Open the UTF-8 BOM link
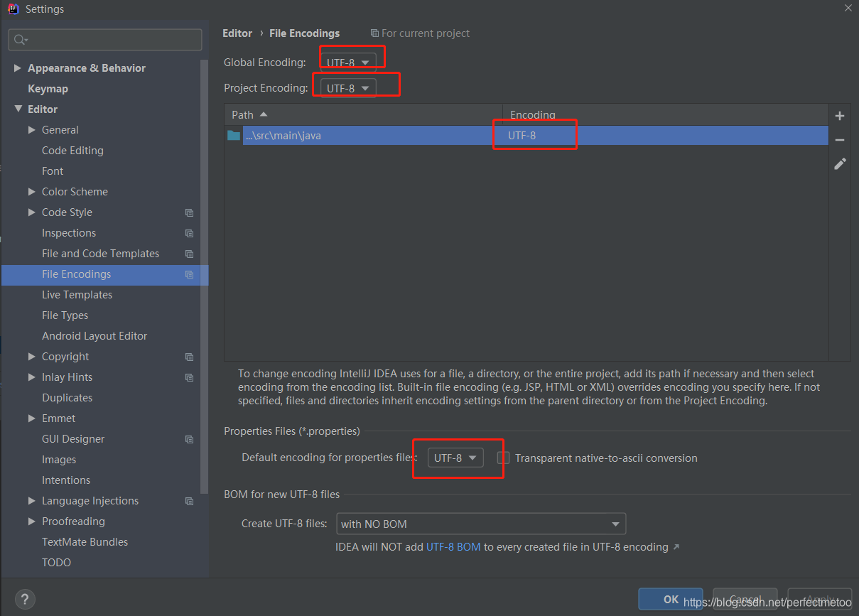This screenshot has height=616, width=859. point(453,547)
